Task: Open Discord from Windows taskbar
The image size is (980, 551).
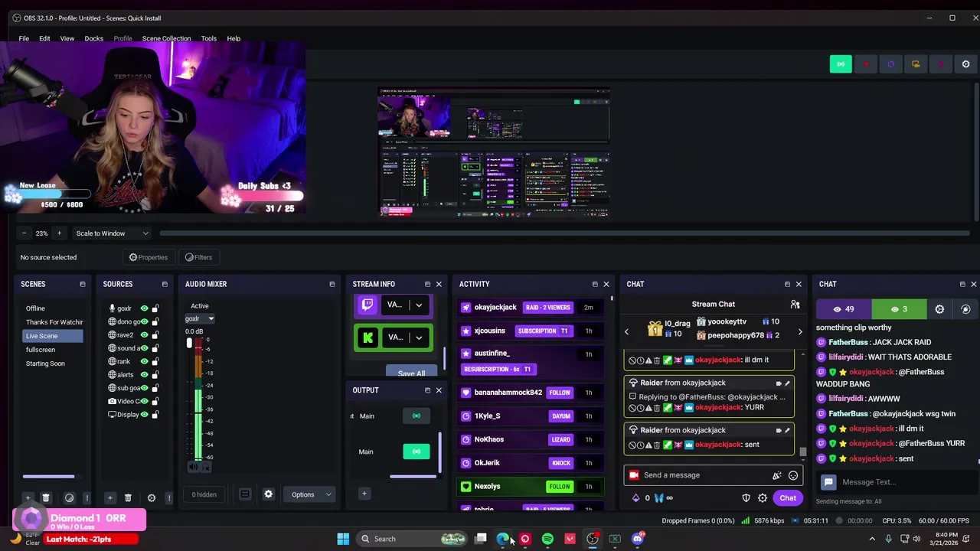Action: point(637,539)
